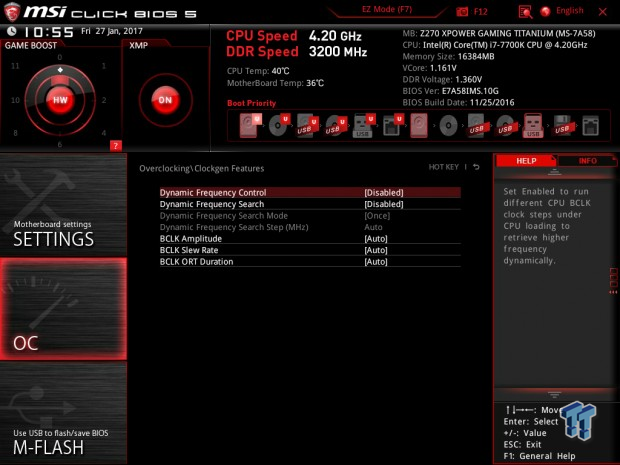
Task: Click the red question mark help icon
Action: (x=115, y=146)
